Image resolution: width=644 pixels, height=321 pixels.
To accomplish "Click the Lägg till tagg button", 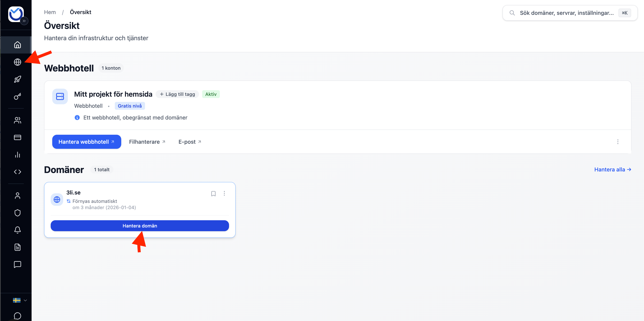I will pos(177,94).
